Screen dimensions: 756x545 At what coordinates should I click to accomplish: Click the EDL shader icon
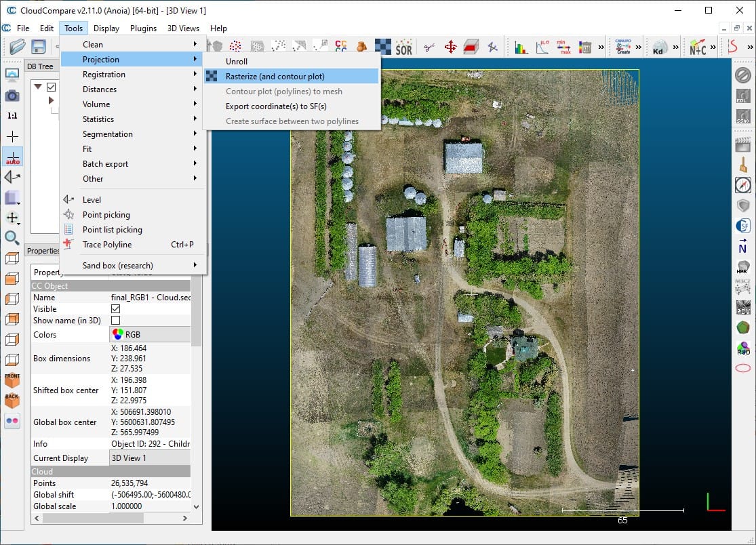tap(743, 96)
